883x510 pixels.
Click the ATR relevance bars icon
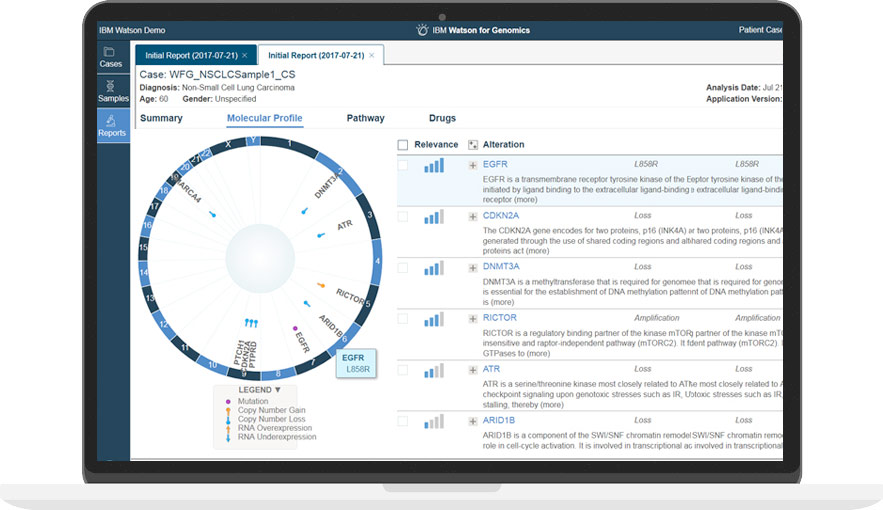[x=434, y=370]
